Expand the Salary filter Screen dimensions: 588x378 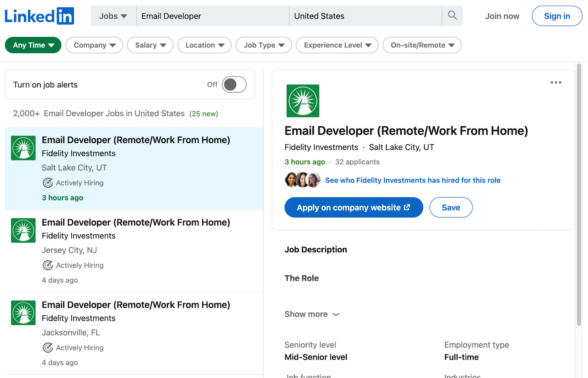[x=150, y=45]
